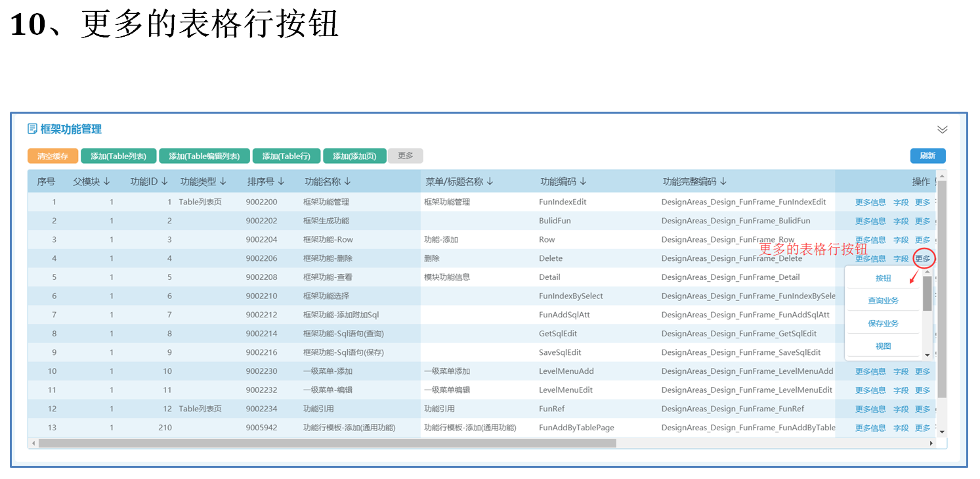Screen dimensions: 980x479
Task: Expand 更多 for the FunIndexEdit row
Action: [x=923, y=202]
